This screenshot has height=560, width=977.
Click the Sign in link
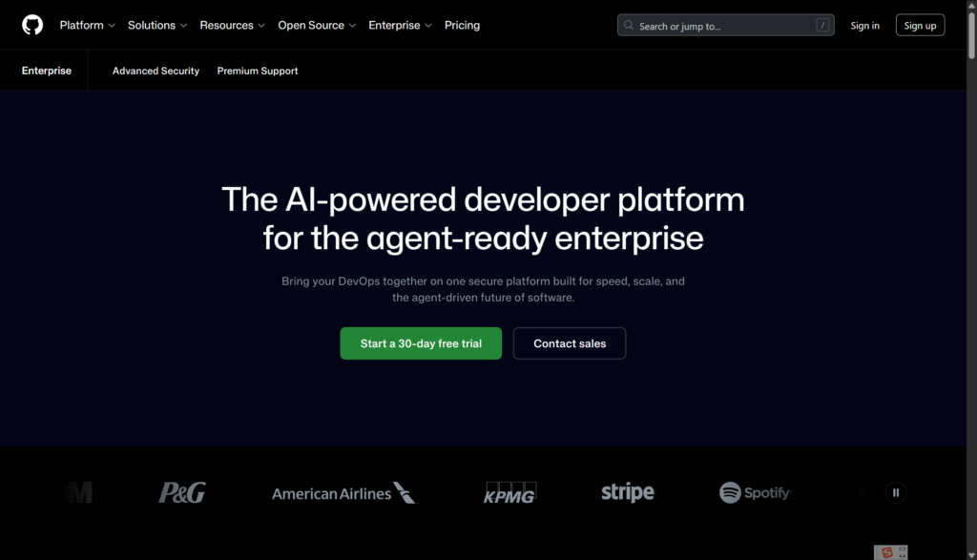pos(864,26)
